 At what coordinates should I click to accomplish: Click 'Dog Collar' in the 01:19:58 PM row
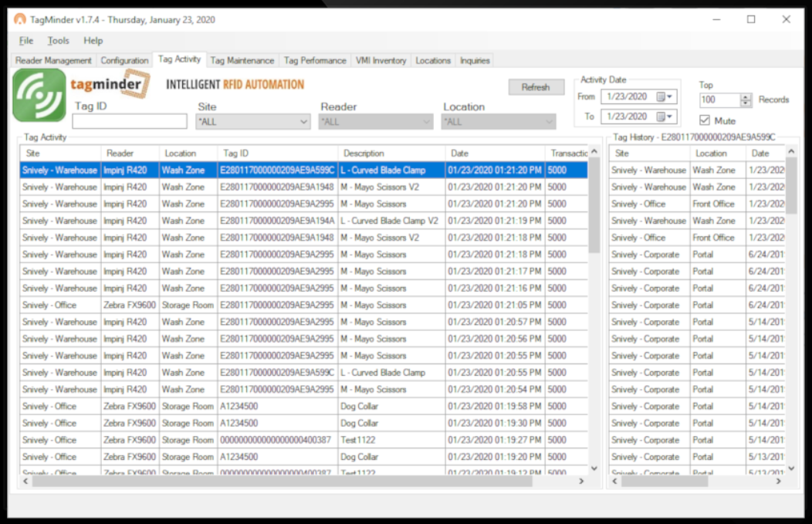(x=391, y=407)
